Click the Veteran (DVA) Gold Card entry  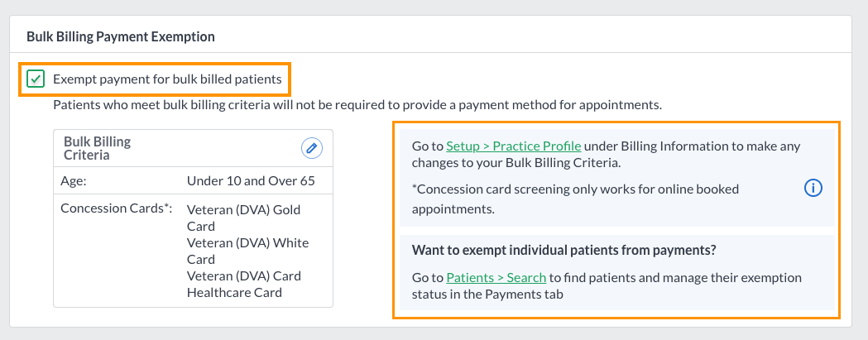point(244,218)
